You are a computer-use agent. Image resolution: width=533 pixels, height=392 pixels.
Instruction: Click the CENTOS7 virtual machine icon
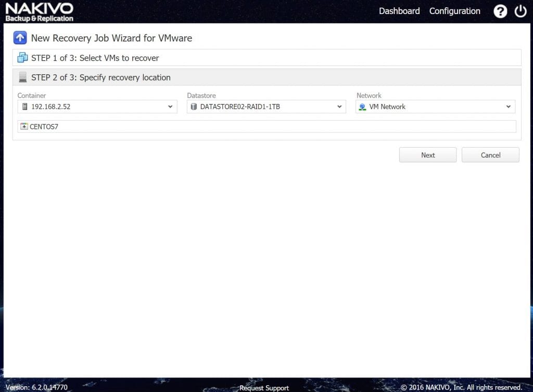point(24,126)
